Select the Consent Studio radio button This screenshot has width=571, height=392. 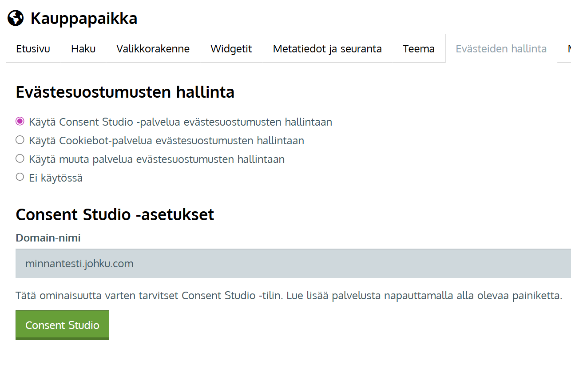[20, 121]
